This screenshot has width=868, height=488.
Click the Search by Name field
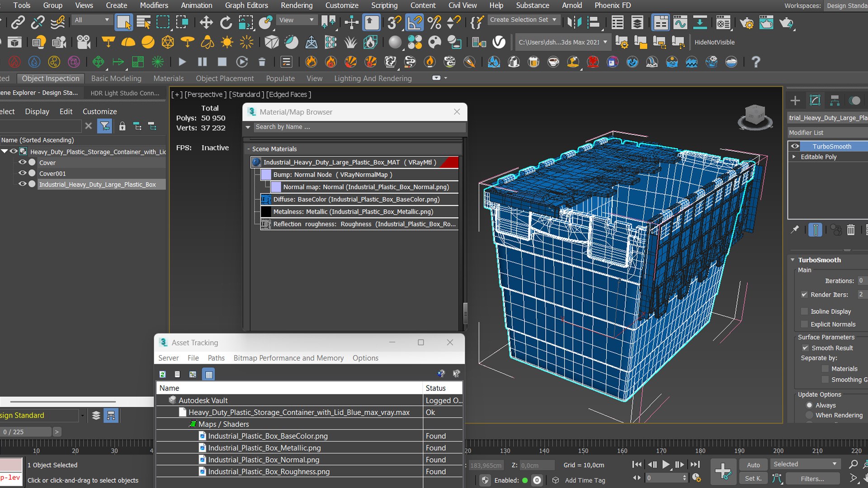(x=359, y=127)
